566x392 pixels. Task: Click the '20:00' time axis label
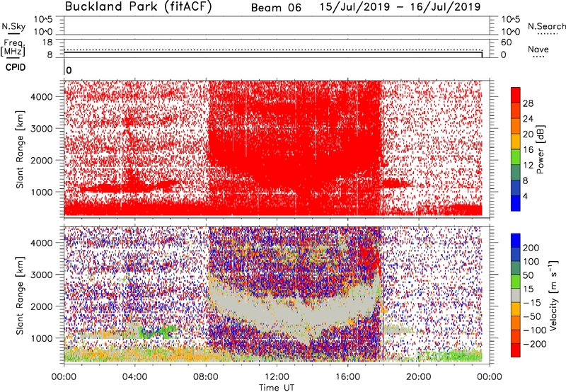419,377
